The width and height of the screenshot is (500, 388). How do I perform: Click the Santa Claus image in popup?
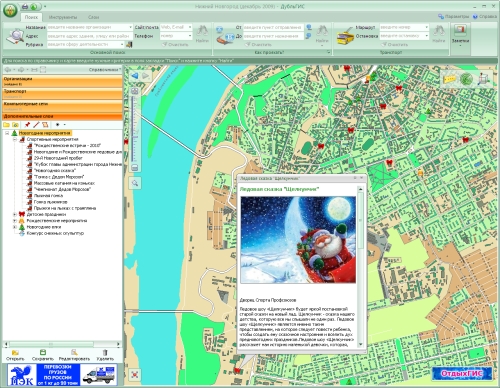coord(298,240)
